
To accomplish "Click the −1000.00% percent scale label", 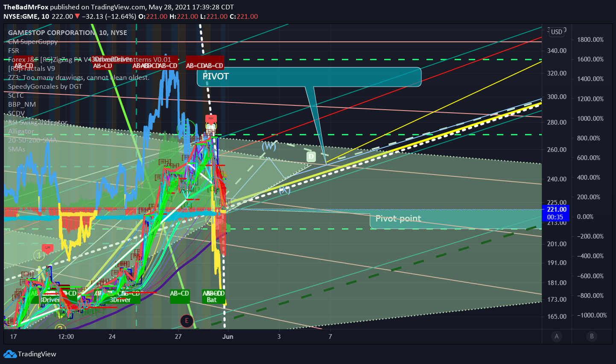I will 592,315.
